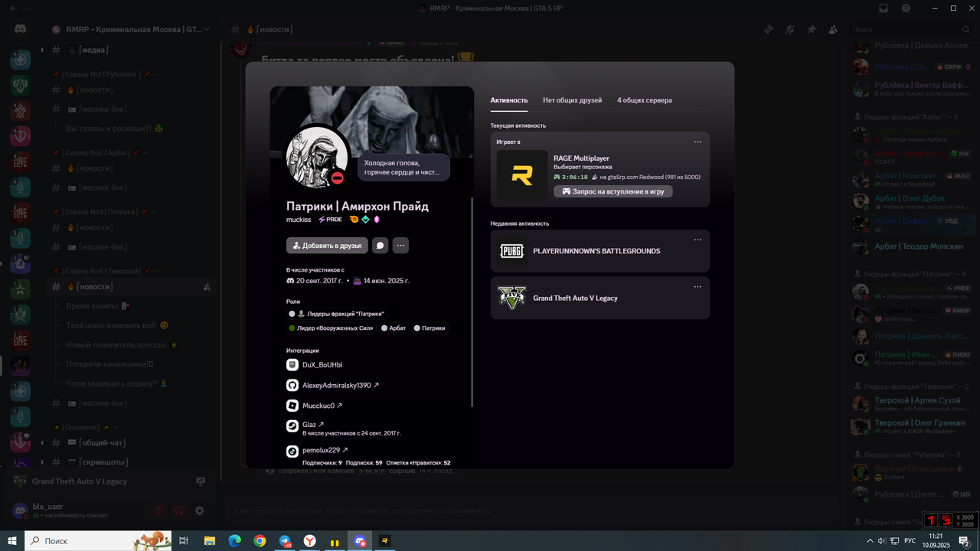
Task: Open File Explorer from the taskbar
Action: coord(209,541)
